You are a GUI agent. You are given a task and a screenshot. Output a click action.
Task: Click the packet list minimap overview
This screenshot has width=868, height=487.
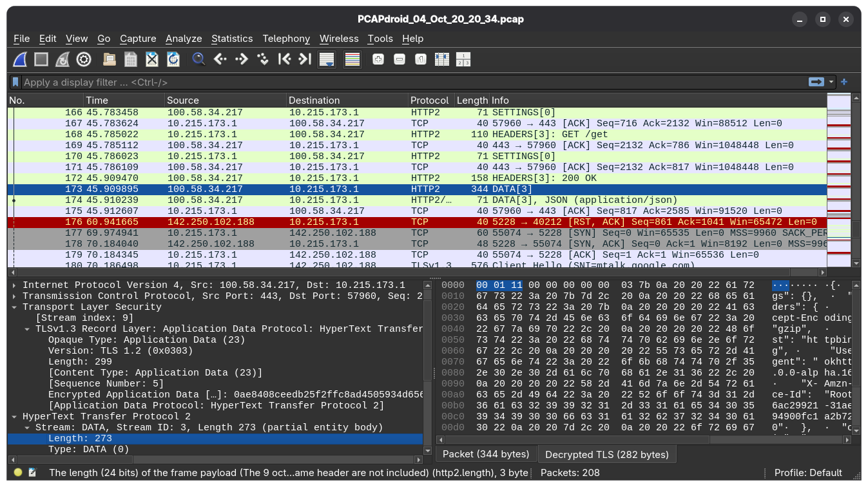tap(838, 180)
